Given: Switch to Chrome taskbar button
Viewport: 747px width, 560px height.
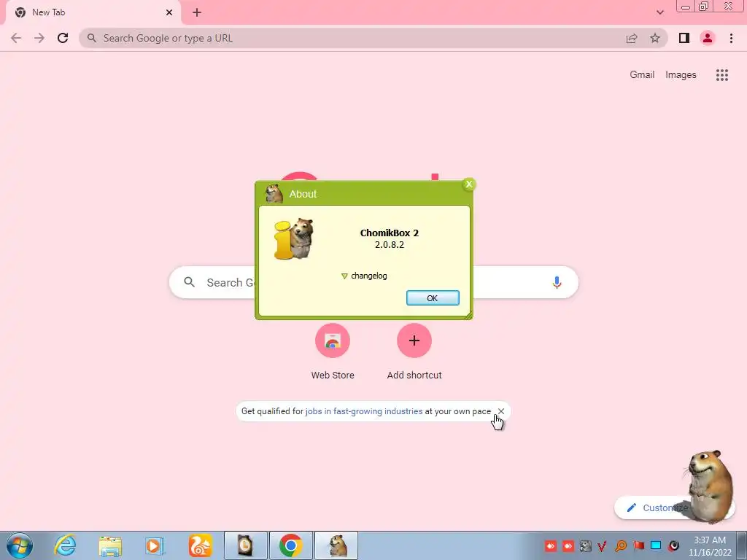Looking at the screenshot, I should (291, 545).
